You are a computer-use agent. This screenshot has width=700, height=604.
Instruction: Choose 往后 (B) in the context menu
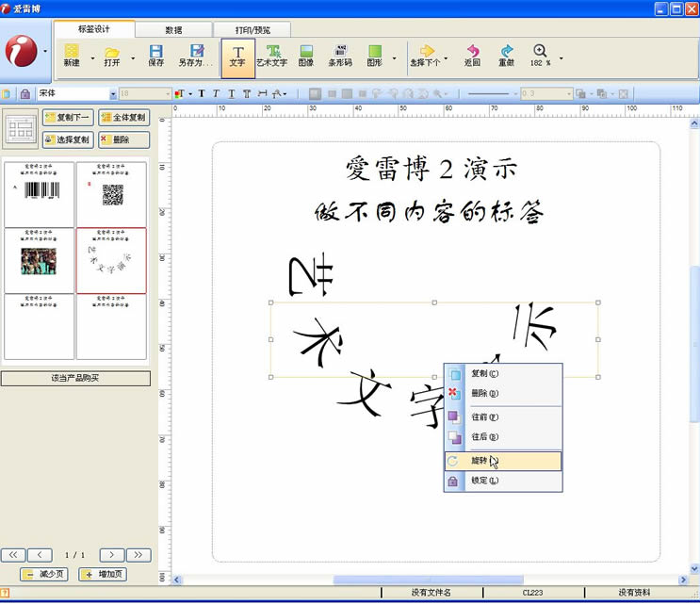click(x=503, y=436)
